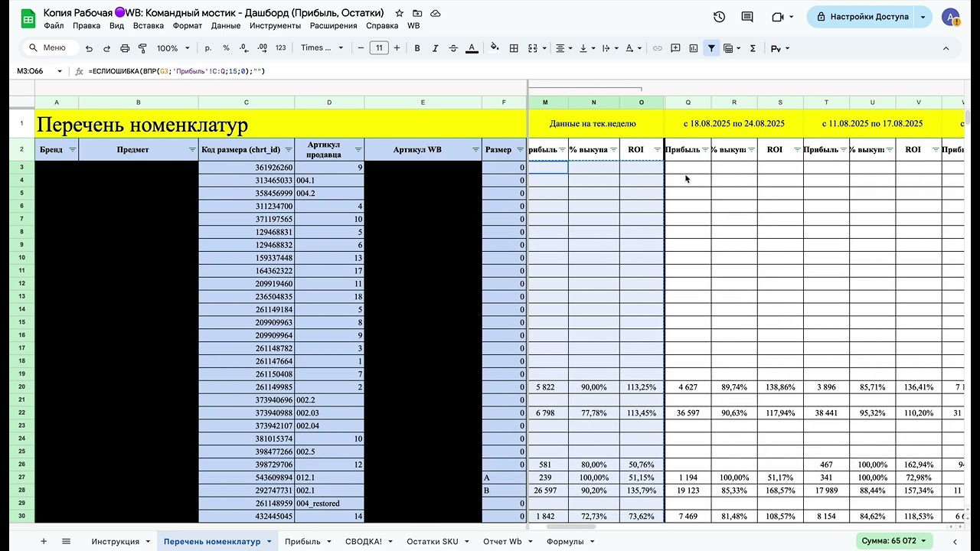980x551 pixels.
Task: Open the share options arrow
Action: pyautogui.click(x=923, y=17)
